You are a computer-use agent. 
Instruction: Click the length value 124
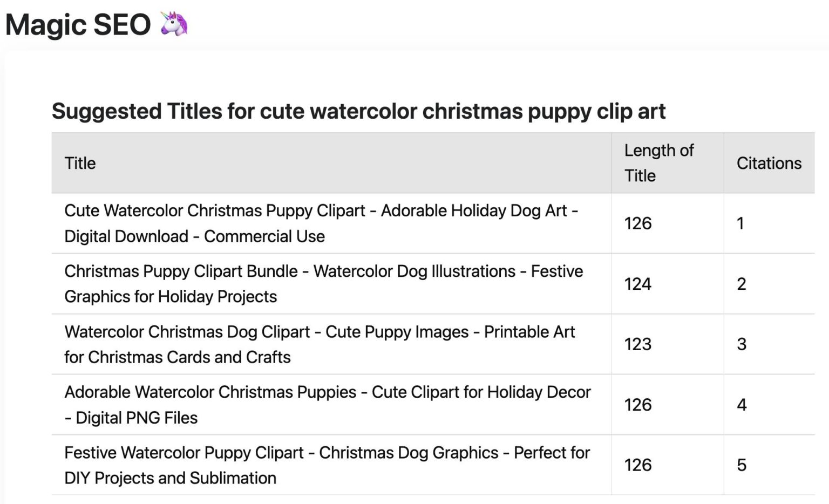(x=638, y=284)
